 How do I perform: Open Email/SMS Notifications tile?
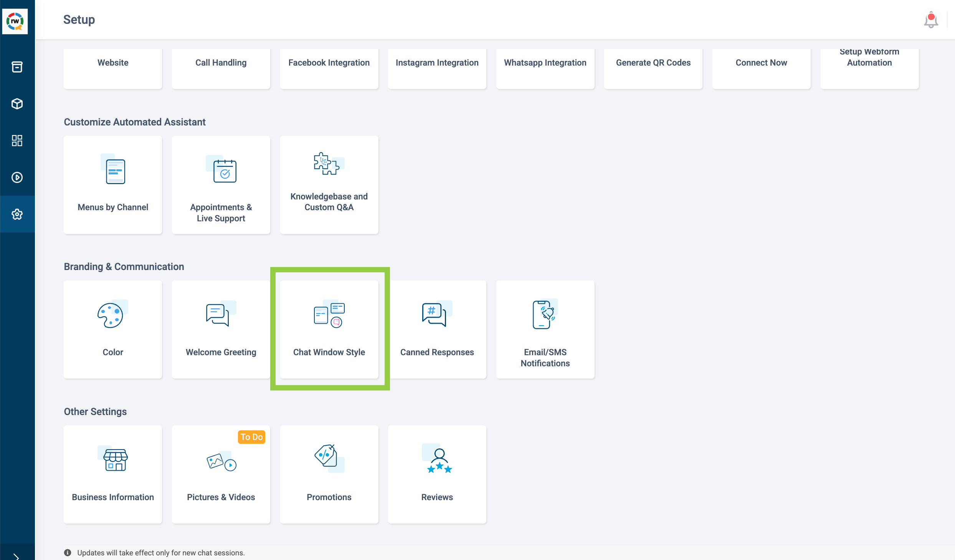(545, 329)
